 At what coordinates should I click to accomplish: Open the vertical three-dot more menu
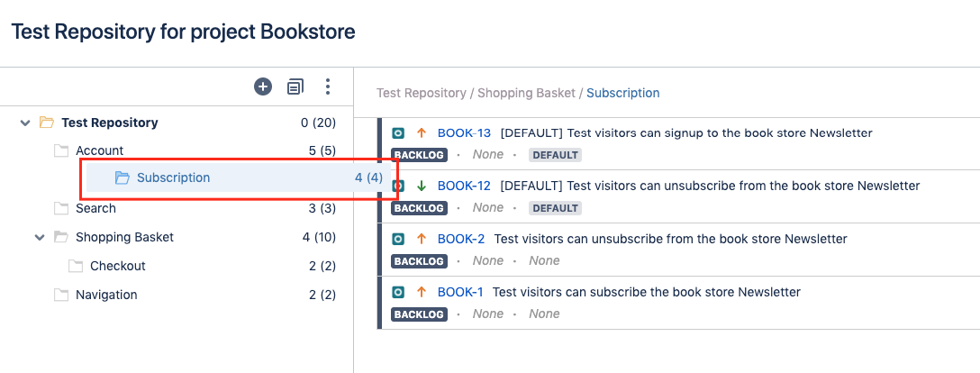[x=328, y=86]
